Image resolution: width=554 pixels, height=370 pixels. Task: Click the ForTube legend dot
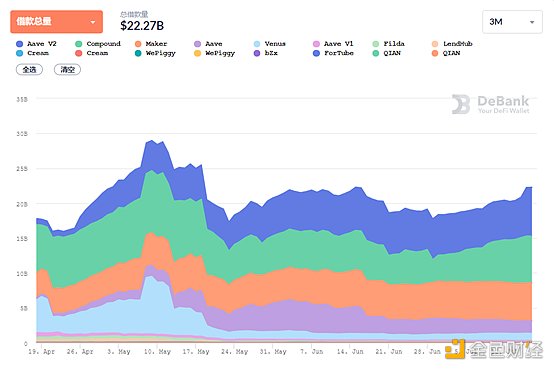point(316,53)
